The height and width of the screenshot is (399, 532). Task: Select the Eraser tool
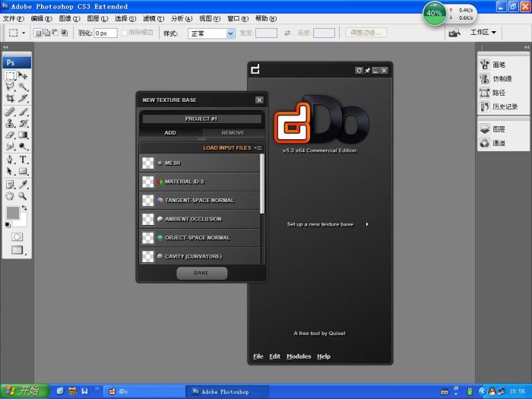10,135
